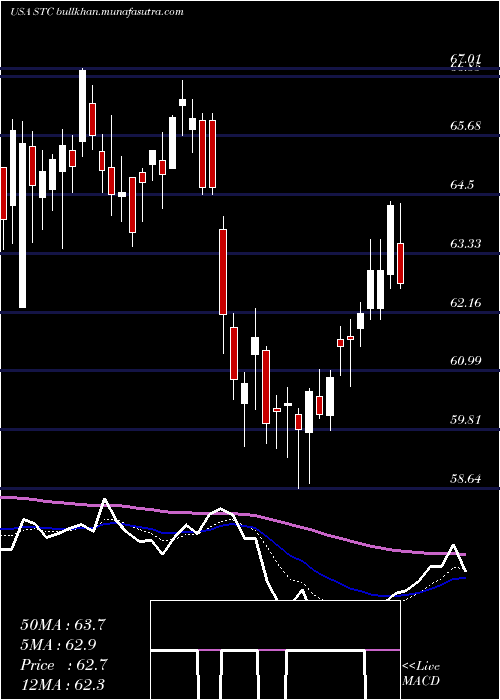
Task: Click the 65.68 price level label
Action: tap(466, 125)
